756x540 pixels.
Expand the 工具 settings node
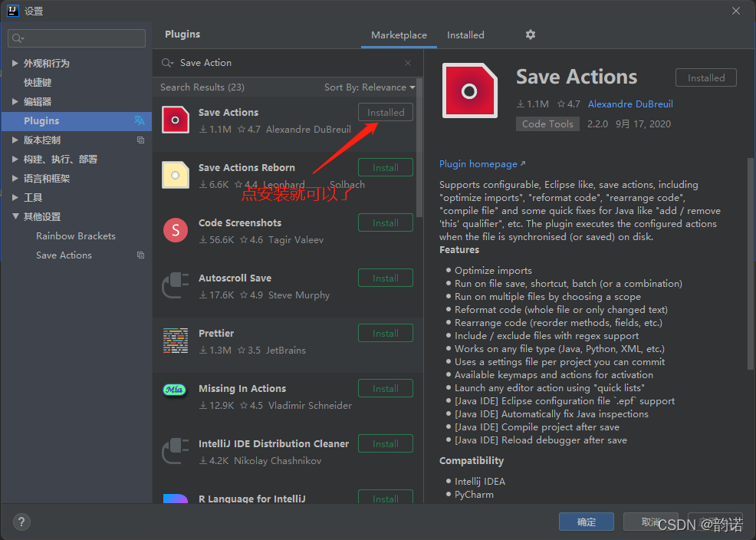coord(15,198)
